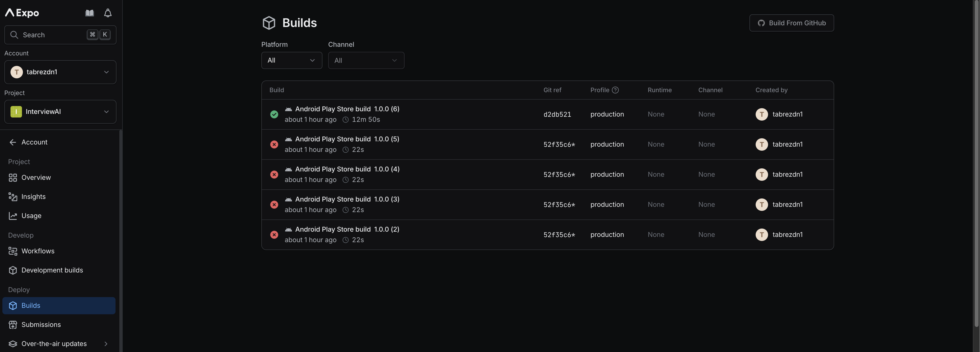The height and width of the screenshot is (352, 980).
Task: Click the InterviewAI project avatar icon
Action: pyautogui.click(x=16, y=112)
